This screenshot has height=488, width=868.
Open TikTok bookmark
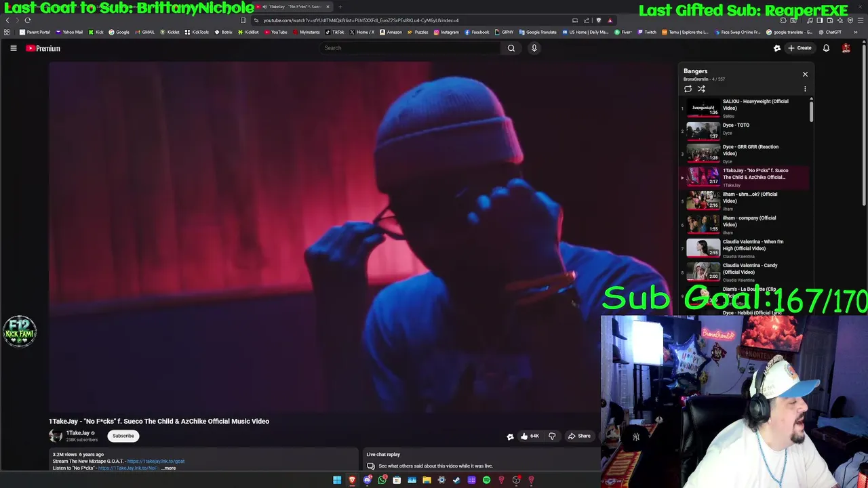335,32
